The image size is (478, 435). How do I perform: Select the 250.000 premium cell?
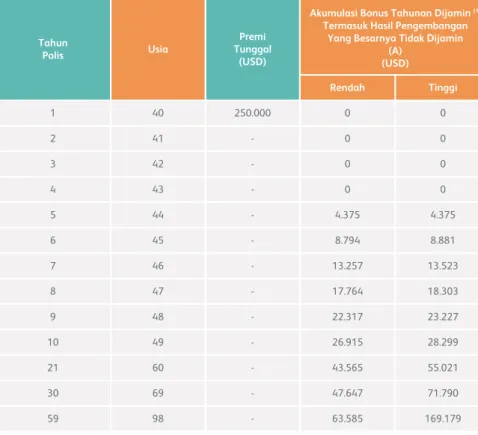click(x=252, y=113)
